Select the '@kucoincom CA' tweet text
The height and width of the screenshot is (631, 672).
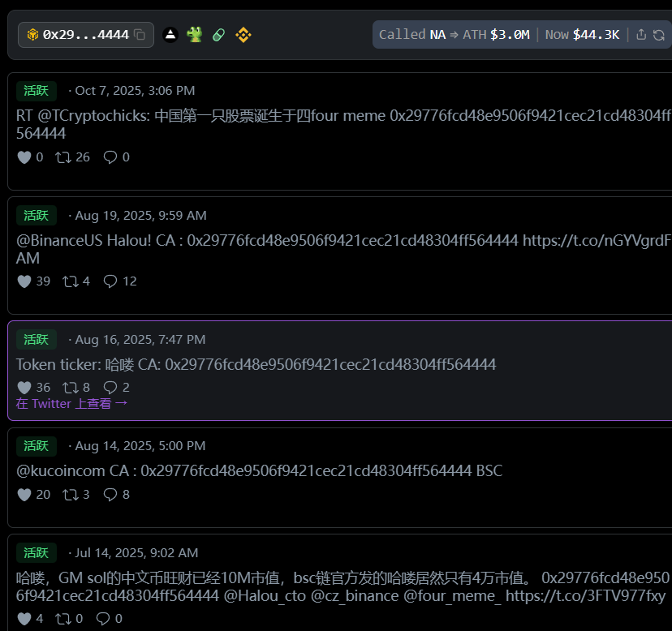tap(259, 470)
